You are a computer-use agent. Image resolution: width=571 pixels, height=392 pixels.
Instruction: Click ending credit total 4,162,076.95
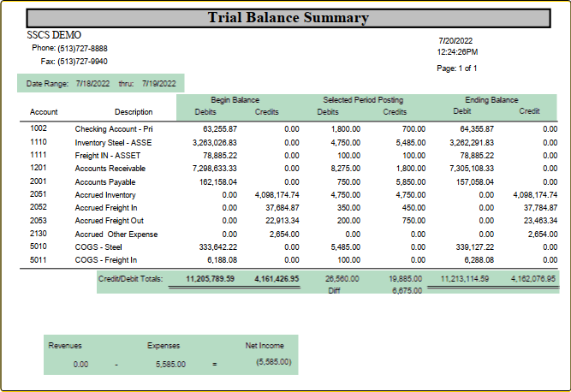click(533, 279)
